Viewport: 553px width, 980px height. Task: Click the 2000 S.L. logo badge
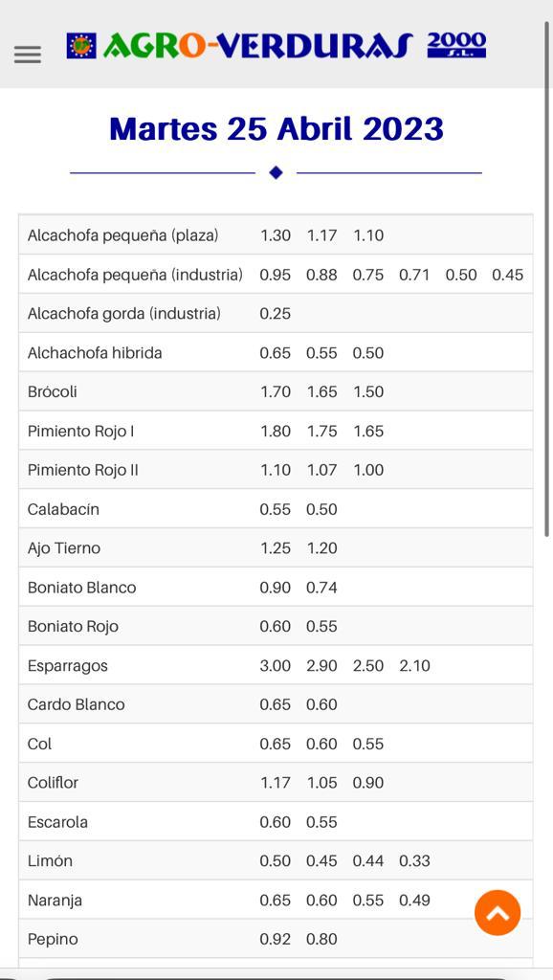click(456, 45)
